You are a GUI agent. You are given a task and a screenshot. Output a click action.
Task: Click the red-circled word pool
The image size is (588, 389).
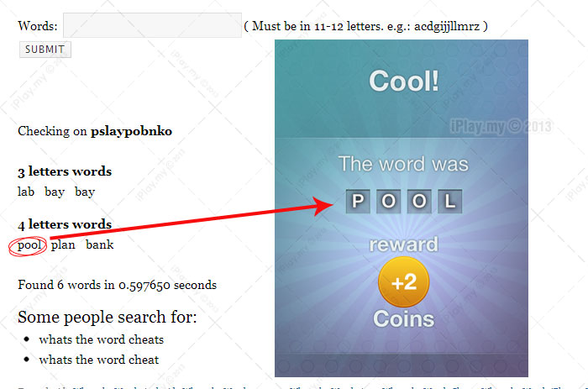tap(29, 245)
